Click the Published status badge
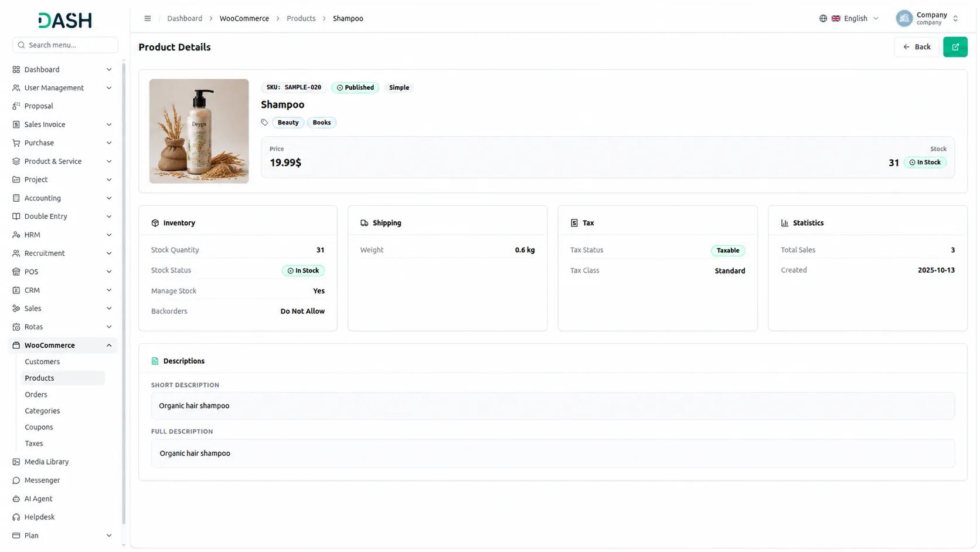Image resolution: width=980 pixels, height=552 pixels. tap(355, 87)
